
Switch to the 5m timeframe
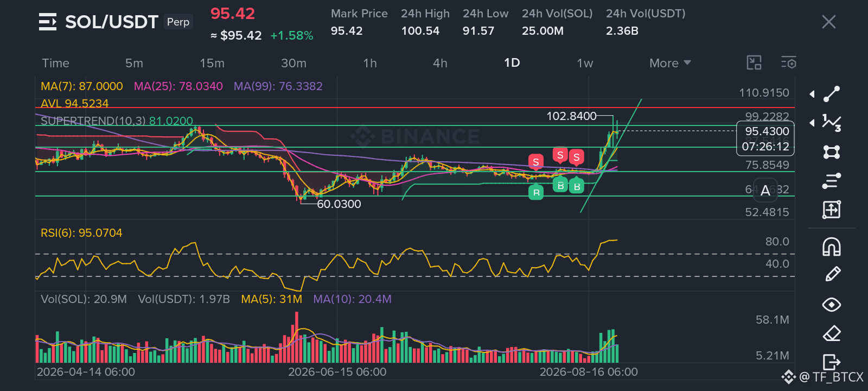tap(134, 63)
